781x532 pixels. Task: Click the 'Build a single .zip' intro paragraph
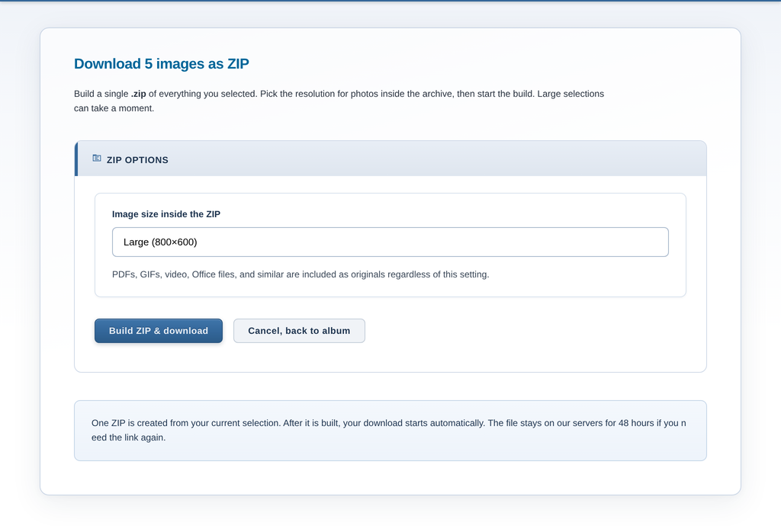click(x=339, y=101)
